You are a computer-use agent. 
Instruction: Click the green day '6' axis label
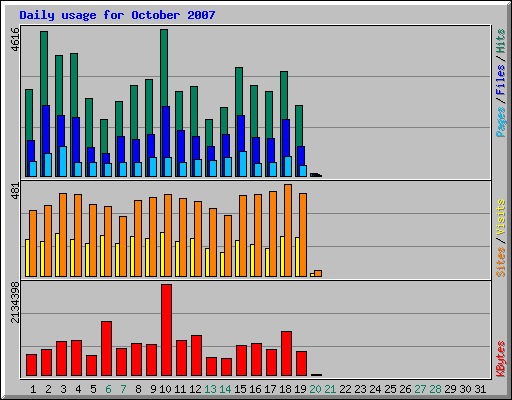click(108, 389)
